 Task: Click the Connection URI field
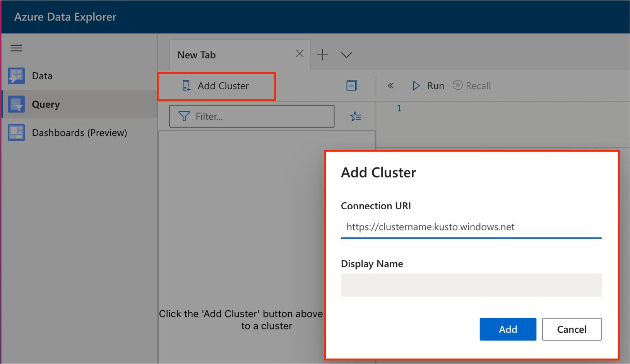[471, 227]
